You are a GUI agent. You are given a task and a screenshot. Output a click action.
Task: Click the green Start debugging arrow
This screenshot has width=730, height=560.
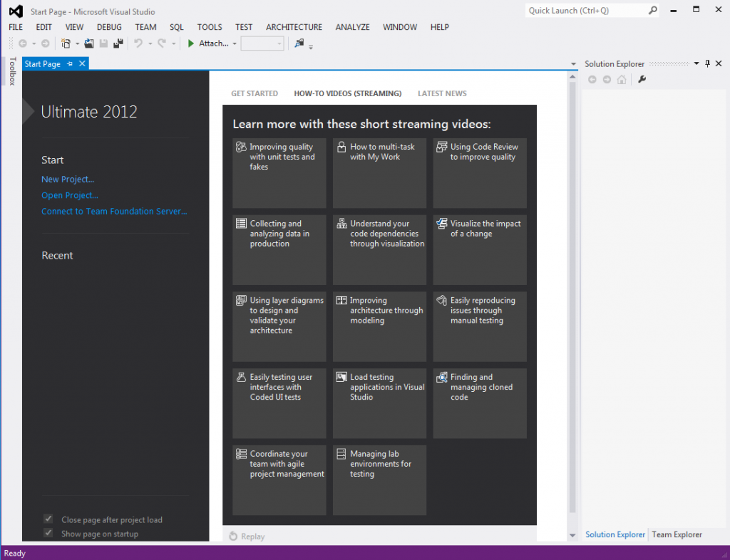[190, 43]
